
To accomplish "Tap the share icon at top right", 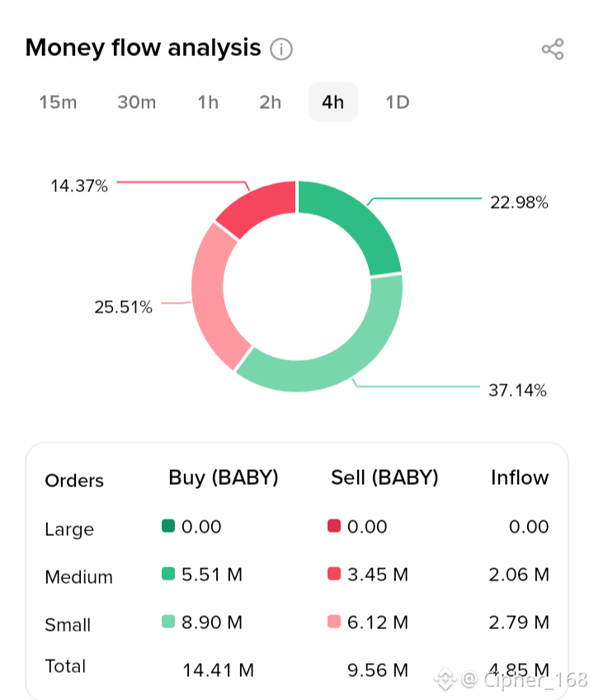I will click(553, 49).
